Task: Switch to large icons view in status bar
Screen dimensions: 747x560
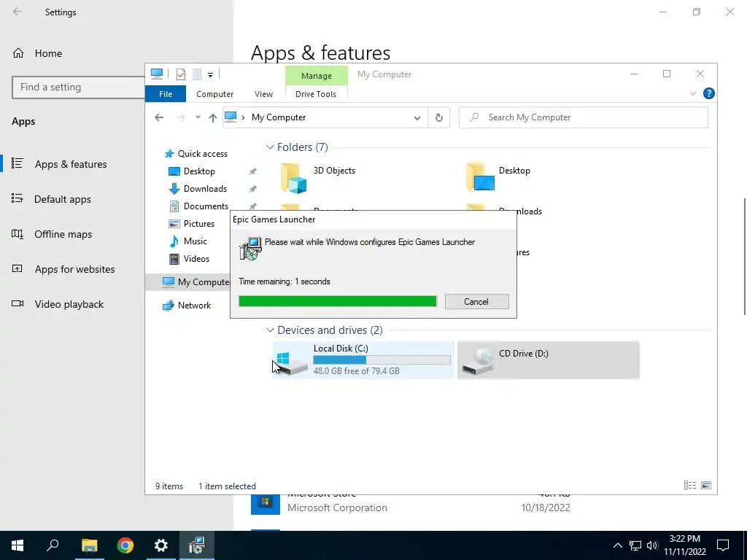Action: coord(706,485)
